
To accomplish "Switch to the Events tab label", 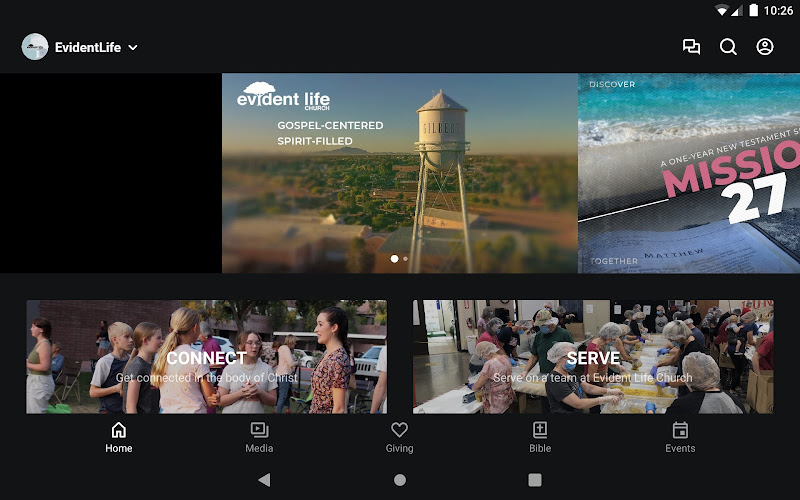I will [680, 449].
